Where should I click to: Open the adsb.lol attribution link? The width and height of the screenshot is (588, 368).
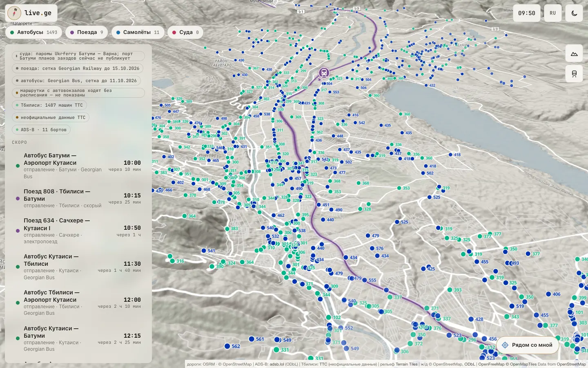pyautogui.click(x=277, y=364)
